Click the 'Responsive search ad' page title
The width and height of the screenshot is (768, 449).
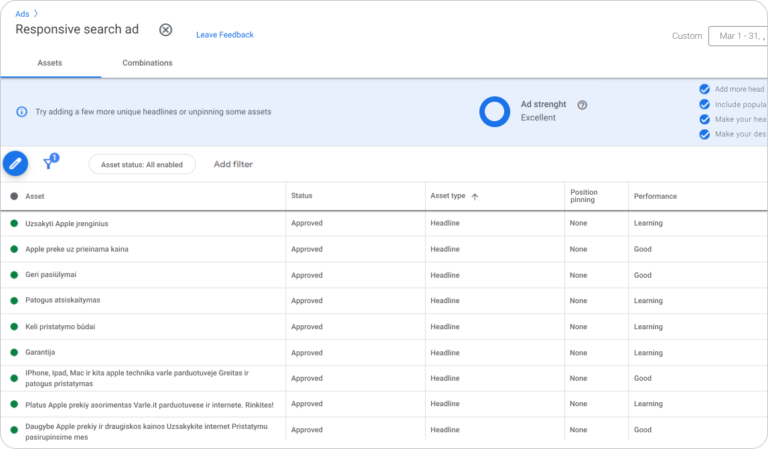(77, 29)
